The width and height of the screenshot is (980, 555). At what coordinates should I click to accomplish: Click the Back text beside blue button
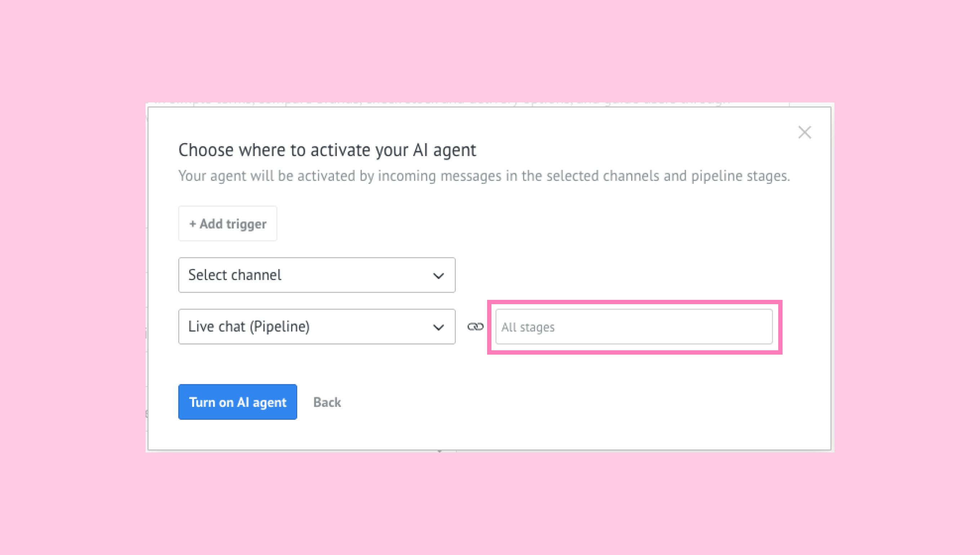point(327,402)
